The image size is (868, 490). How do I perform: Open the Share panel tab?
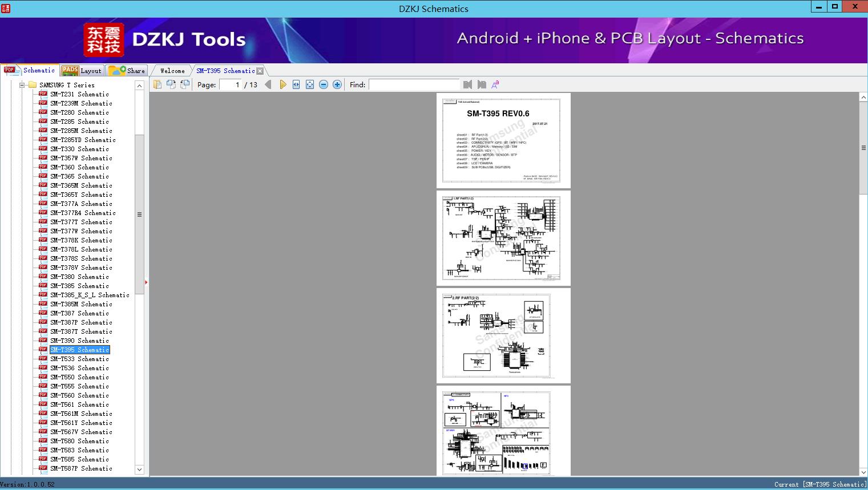[127, 70]
